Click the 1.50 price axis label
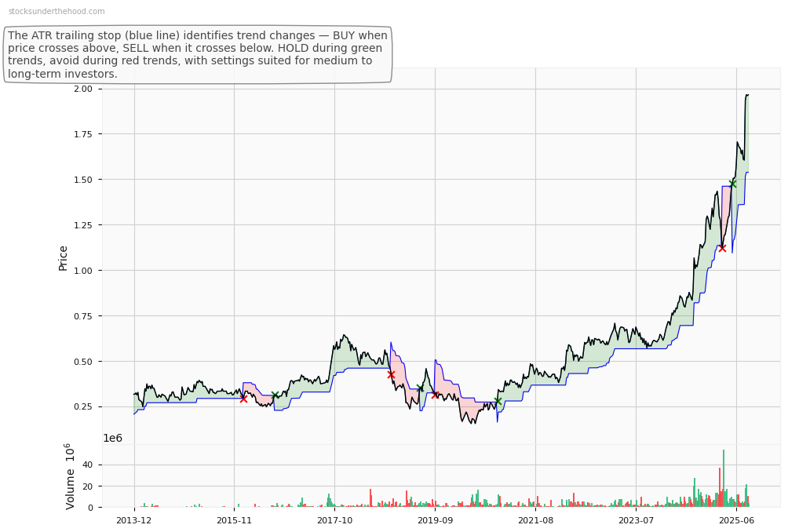 click(x=83, y=180)
